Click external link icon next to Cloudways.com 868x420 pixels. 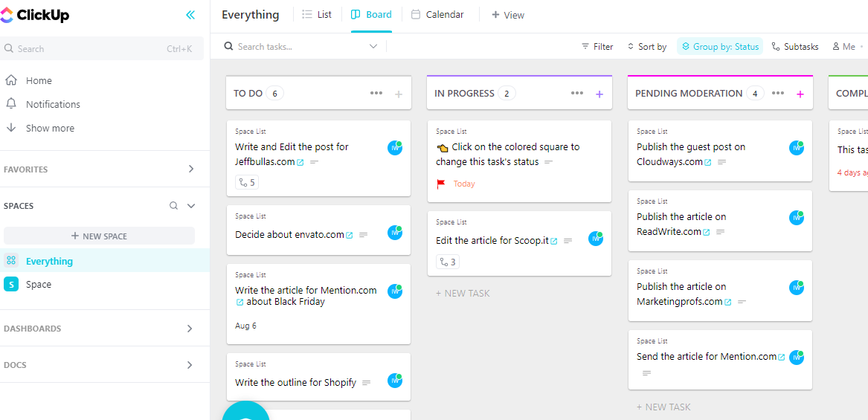pyautogui.click(x=707, y=163)
